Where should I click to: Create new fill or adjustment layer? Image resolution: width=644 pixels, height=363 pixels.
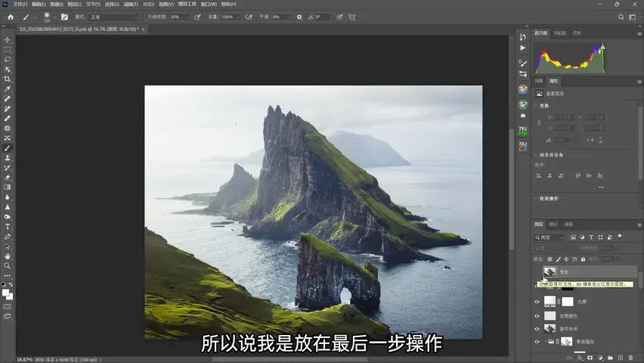point(600,358)
